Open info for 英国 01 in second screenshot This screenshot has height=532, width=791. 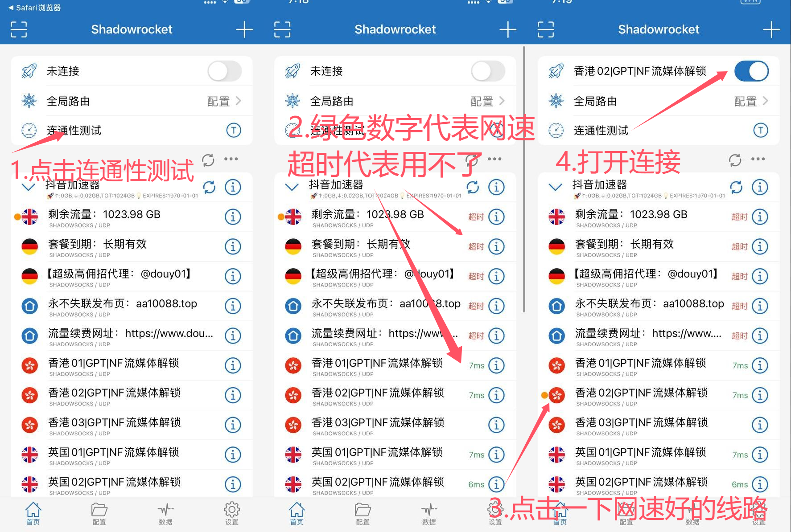coord(496,454)
